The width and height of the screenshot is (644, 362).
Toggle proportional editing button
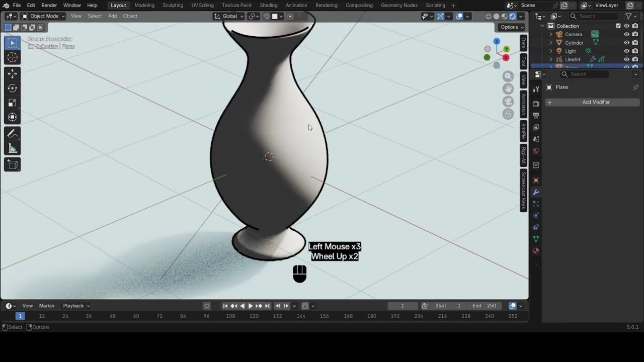[x=290, y=16]
